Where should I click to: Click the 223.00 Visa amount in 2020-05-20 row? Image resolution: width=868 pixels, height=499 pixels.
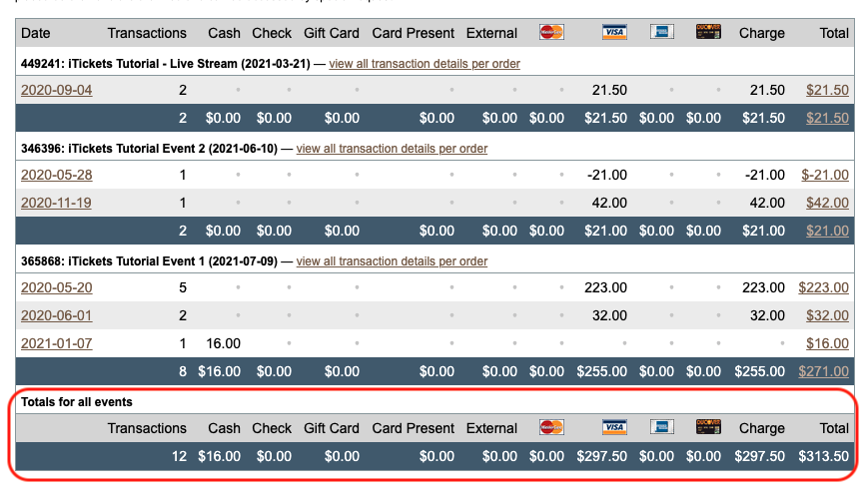pos(605,287)
